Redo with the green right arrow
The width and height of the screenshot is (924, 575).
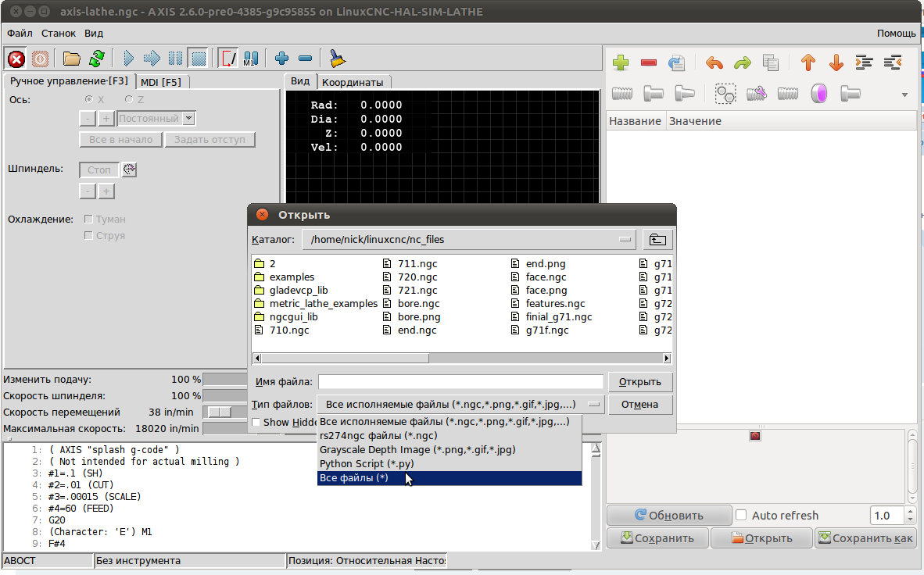743,62
